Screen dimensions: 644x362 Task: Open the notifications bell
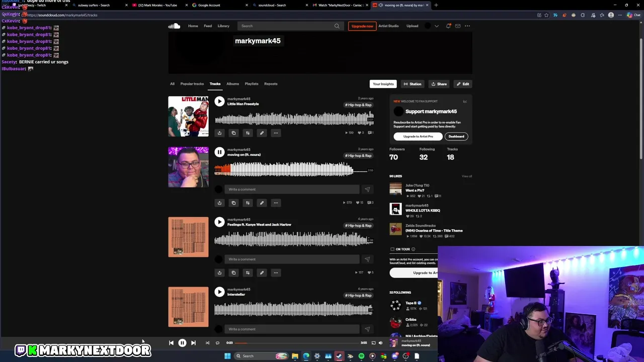coord(448,26)
